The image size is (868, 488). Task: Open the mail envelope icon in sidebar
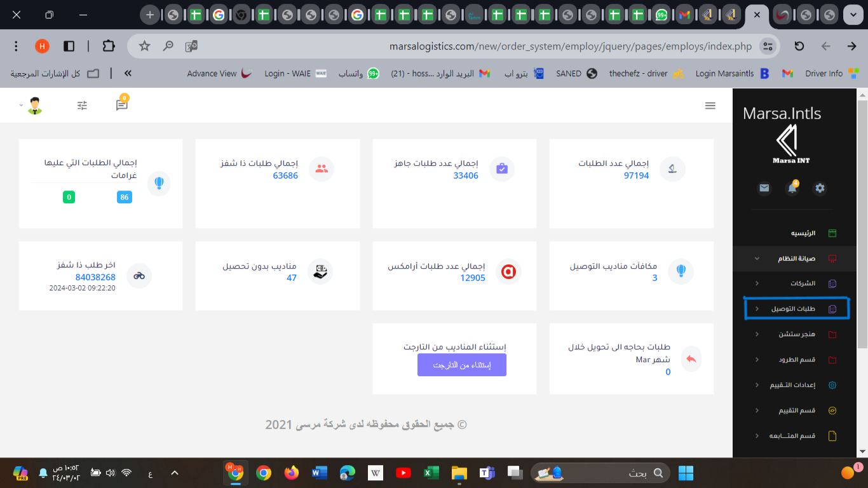click(x=764, y=188)
